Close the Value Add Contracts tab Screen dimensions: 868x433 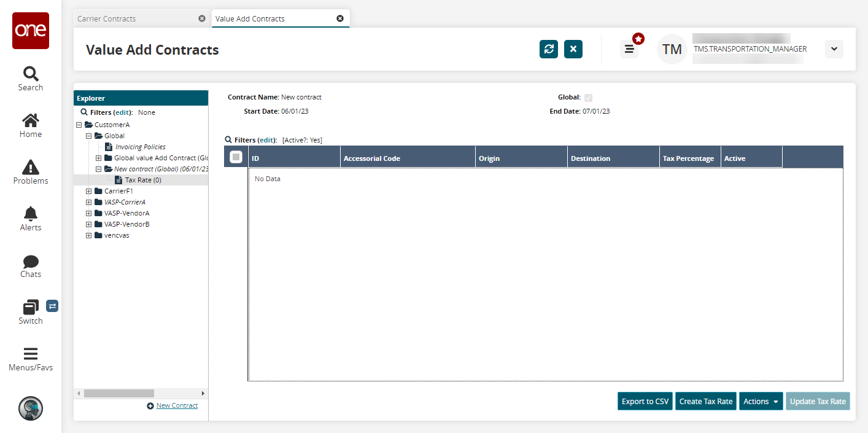pyautogui.click(x=340, y=18)
